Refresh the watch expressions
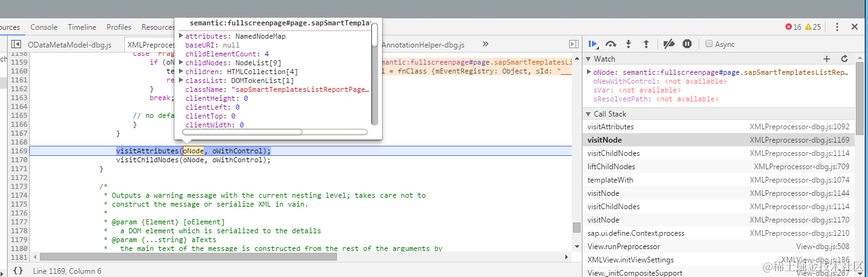Viewport: 868px width, 277px height. pos(845,58)
